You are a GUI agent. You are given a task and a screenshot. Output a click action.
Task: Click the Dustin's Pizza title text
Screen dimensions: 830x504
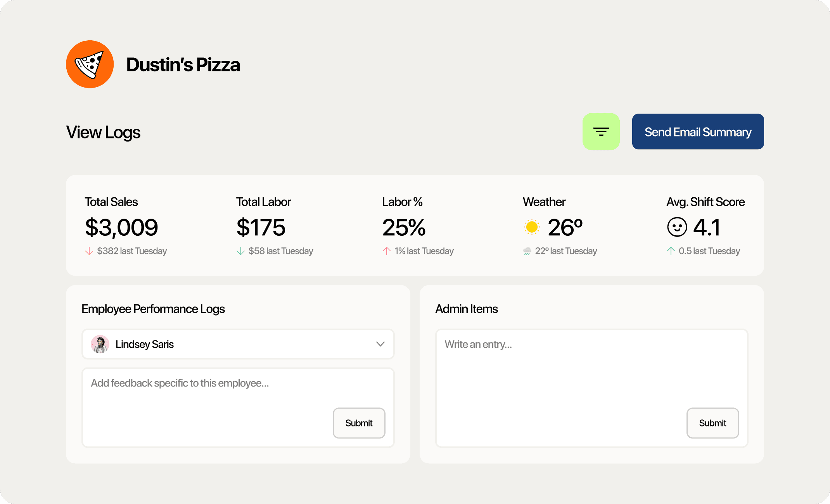coord(183,65)
